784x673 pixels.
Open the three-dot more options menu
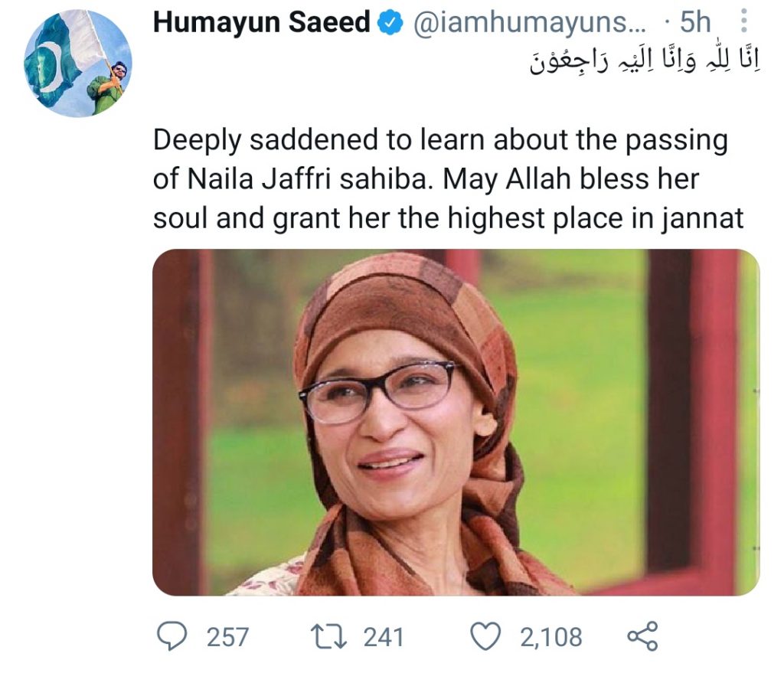click(x=743, y=21)
